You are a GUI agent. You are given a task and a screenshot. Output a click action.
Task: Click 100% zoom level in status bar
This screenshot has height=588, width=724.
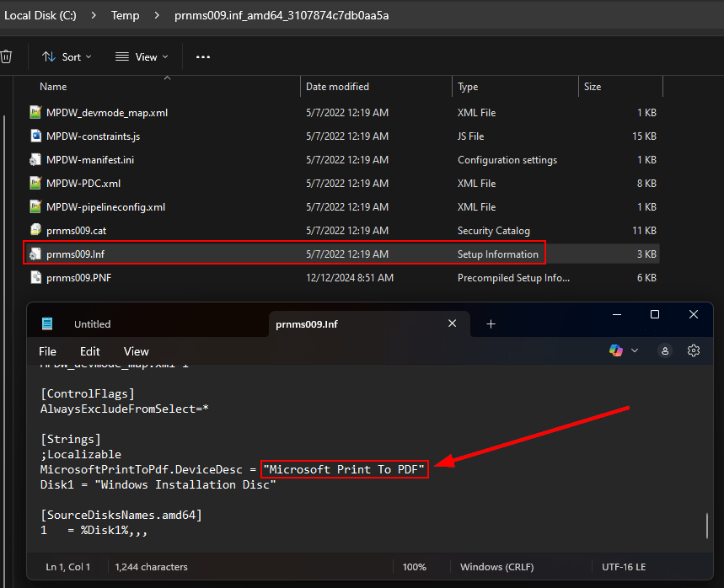tap(414, 567)
